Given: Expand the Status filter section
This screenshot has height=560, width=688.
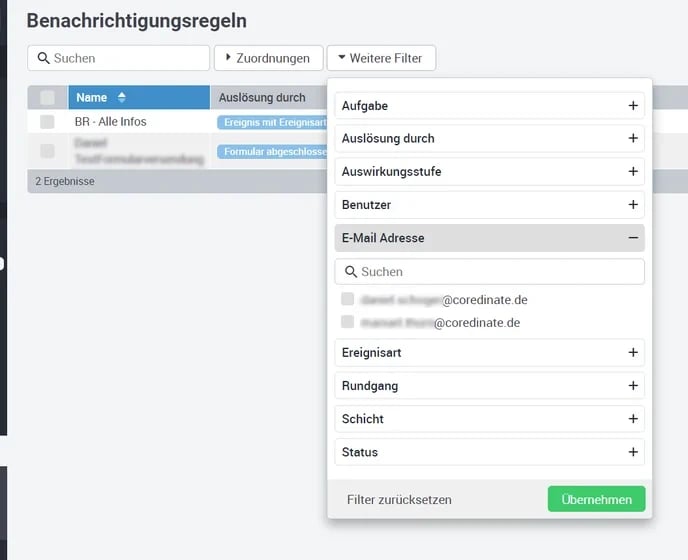Looking at the screenshot, I should point(489,452).
